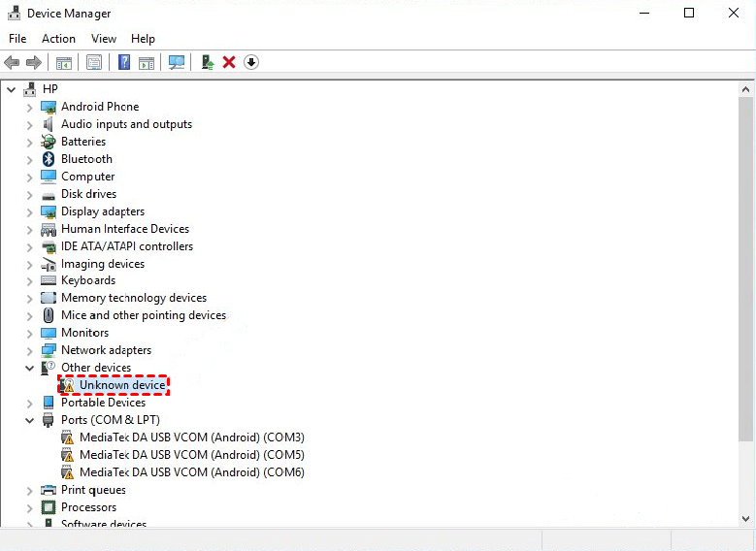Scan for hardware changes monitor icon
Screen dimensions: 756x551
(x=177, y=62)
